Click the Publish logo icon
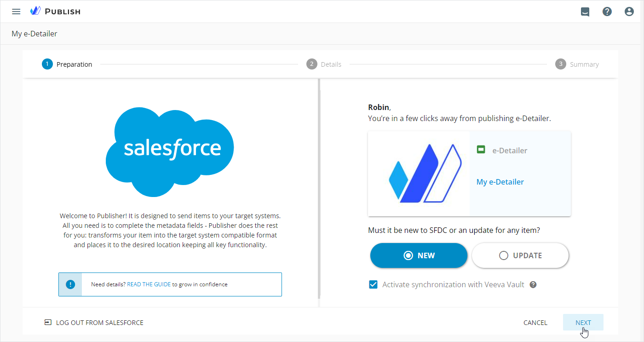Image resolution: width=644 pixels, height=342 pixels. point(35,11)
